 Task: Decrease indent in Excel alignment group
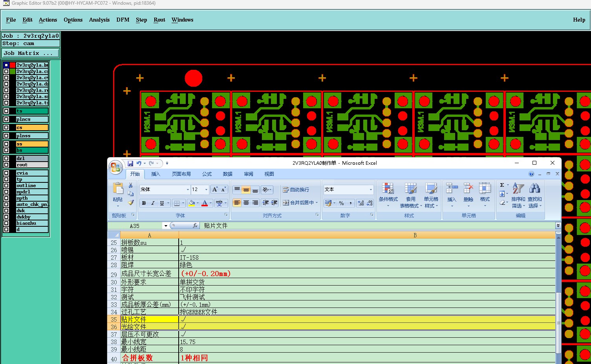coord(265,203)
